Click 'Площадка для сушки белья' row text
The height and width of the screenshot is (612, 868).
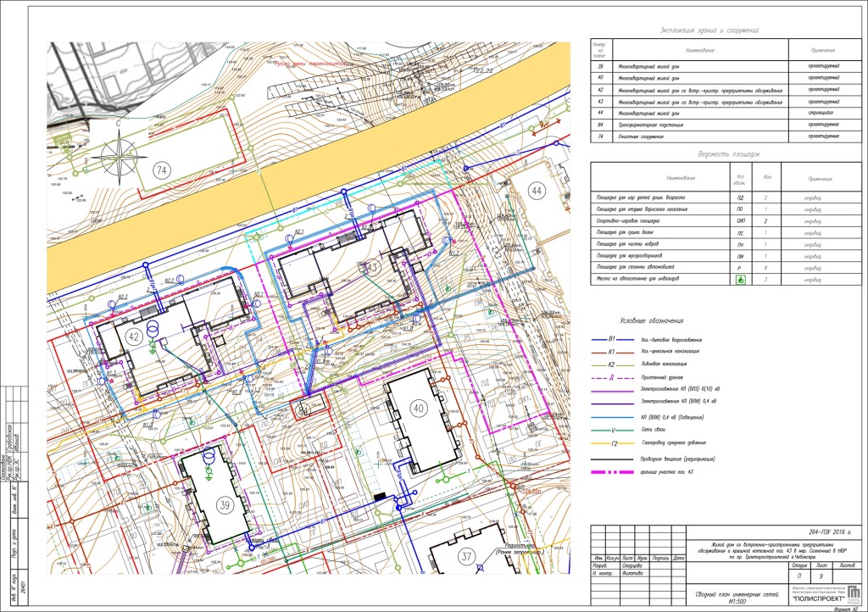[x=625, y=232]
